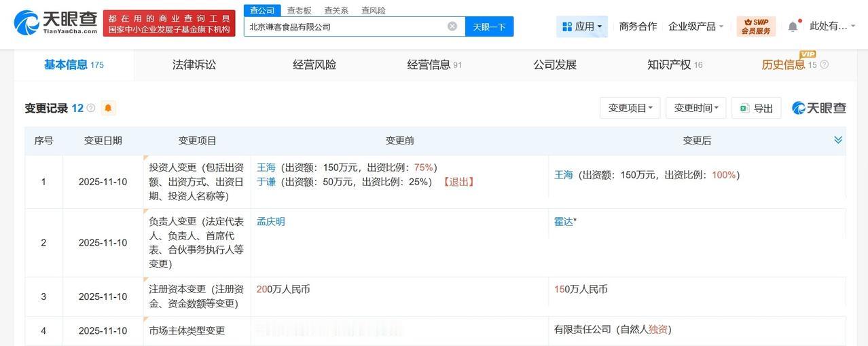Click the 天眼一下 search button
The height and width of the screenshot is (346, 868).
tap(489, 26)
